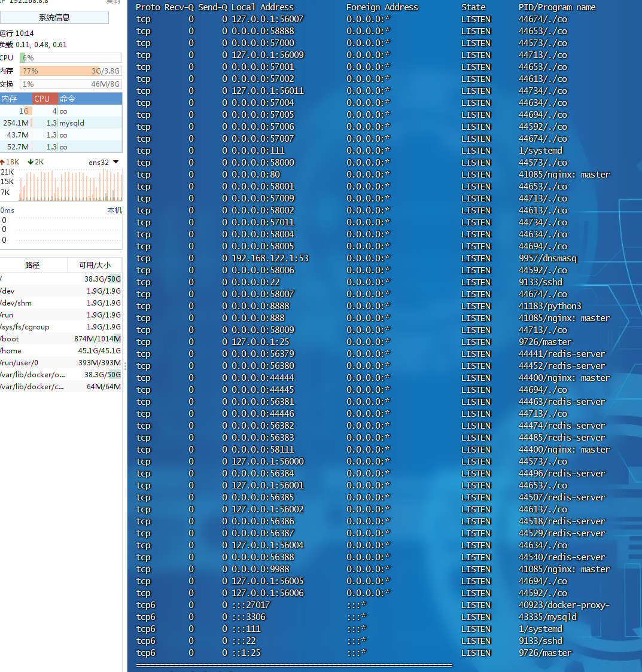Click the 45.1G/45.1G size value
The height and width of the screenshot is (672, 642).
click(x=99, y=351)
